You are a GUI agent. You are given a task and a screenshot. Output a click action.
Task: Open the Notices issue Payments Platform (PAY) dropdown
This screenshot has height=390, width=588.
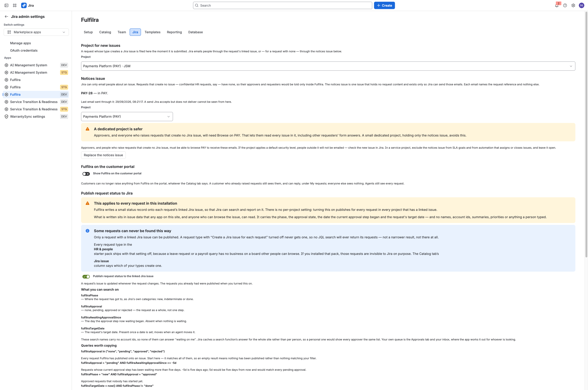tap(127, 117)
